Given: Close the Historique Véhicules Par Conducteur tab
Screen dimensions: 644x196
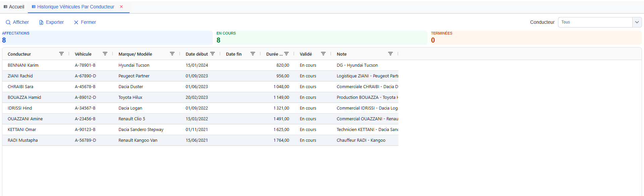Looking at the screenshot, I should (x=122, y=7).
